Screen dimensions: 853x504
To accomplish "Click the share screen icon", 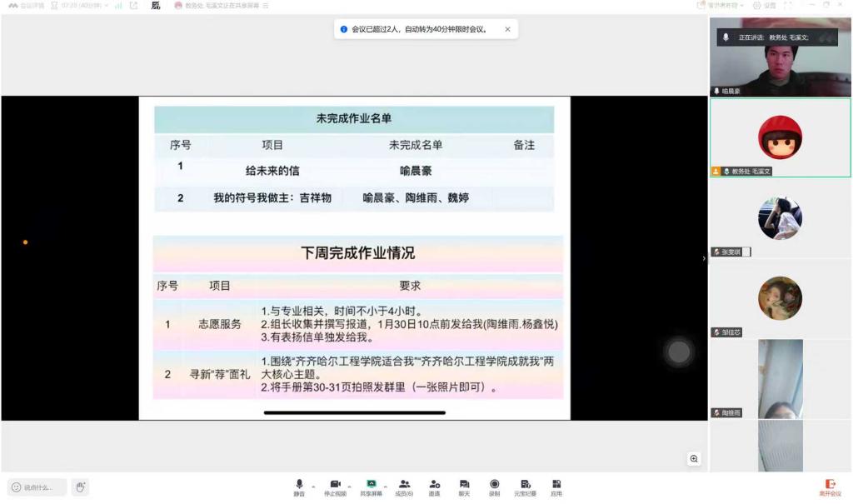I will pyautogui.click(x=372, y=485).
